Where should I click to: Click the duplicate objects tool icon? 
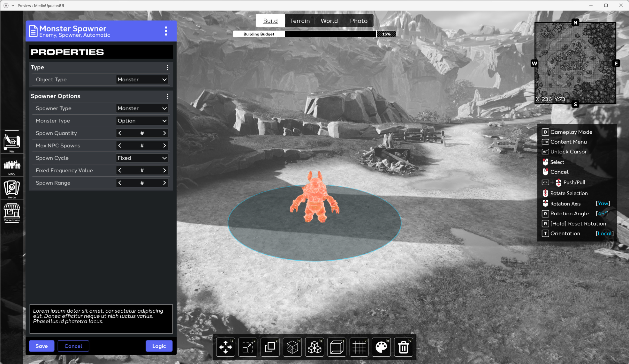point(270,347)
